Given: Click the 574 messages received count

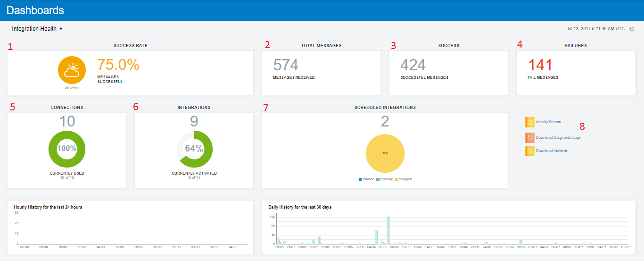Looking at the screenshot, I should click(x=286, y=65).
